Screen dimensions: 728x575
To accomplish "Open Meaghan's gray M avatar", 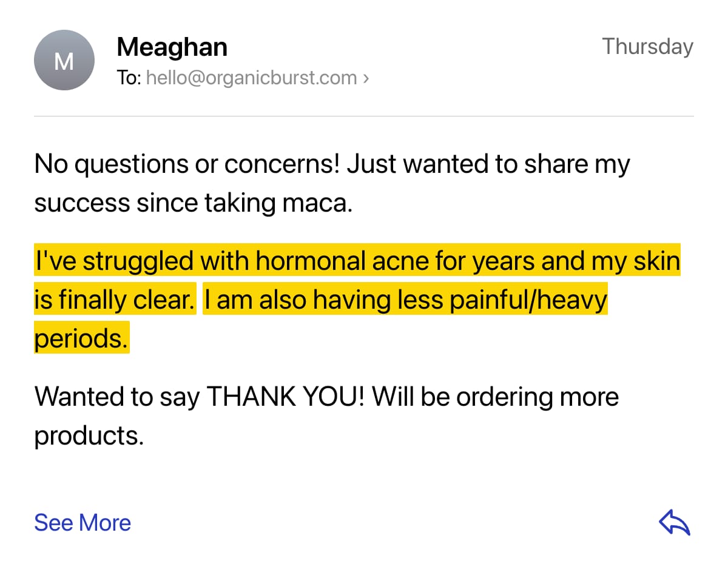I will click(x=64, y=61).
